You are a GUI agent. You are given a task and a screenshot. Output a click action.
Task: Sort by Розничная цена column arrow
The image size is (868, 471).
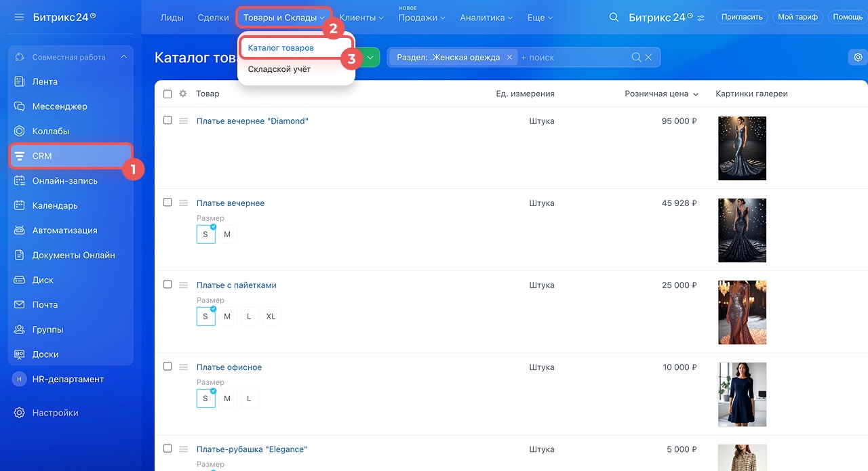point(696,94)
